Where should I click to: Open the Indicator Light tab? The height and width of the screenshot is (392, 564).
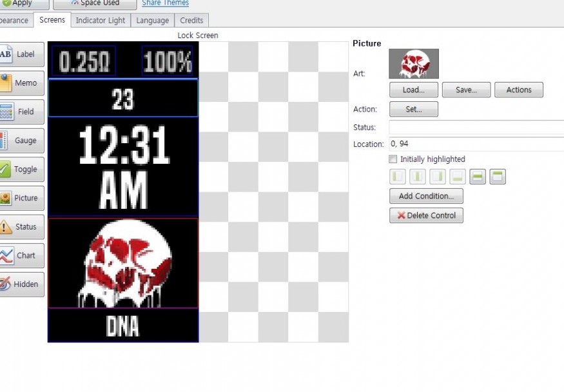(101, 21)
